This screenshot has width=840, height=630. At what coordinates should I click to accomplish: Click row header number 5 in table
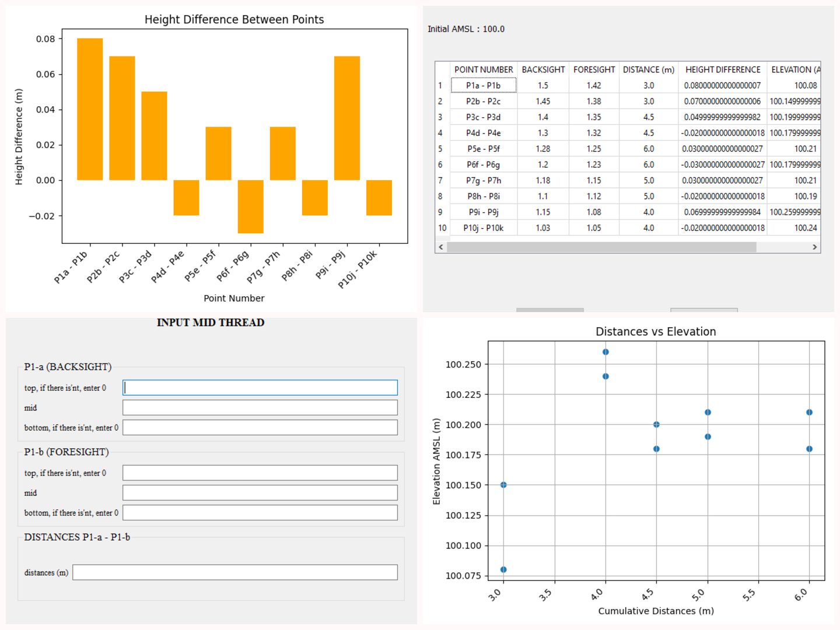[x=440, y=149]
